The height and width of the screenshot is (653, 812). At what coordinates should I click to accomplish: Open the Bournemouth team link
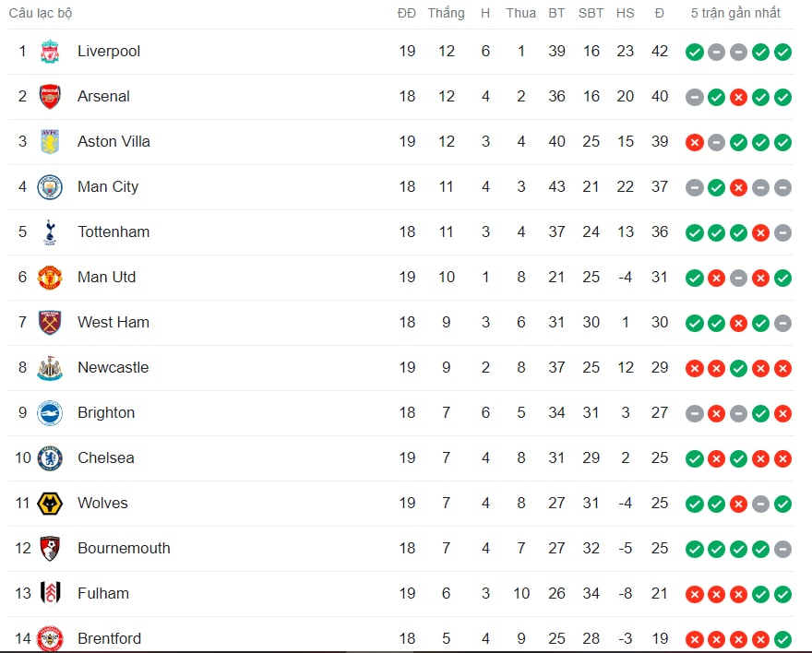coord(124,548)
